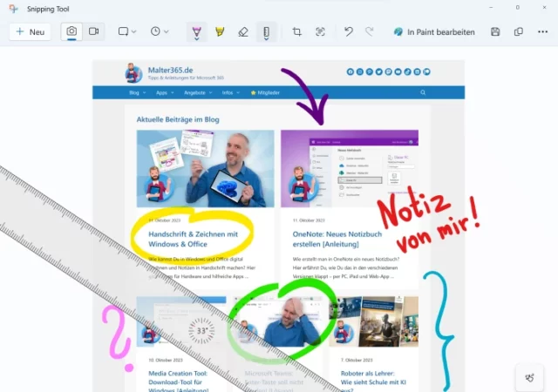Click the website search magnifier icon
The image size is (558, 392).
423,92
